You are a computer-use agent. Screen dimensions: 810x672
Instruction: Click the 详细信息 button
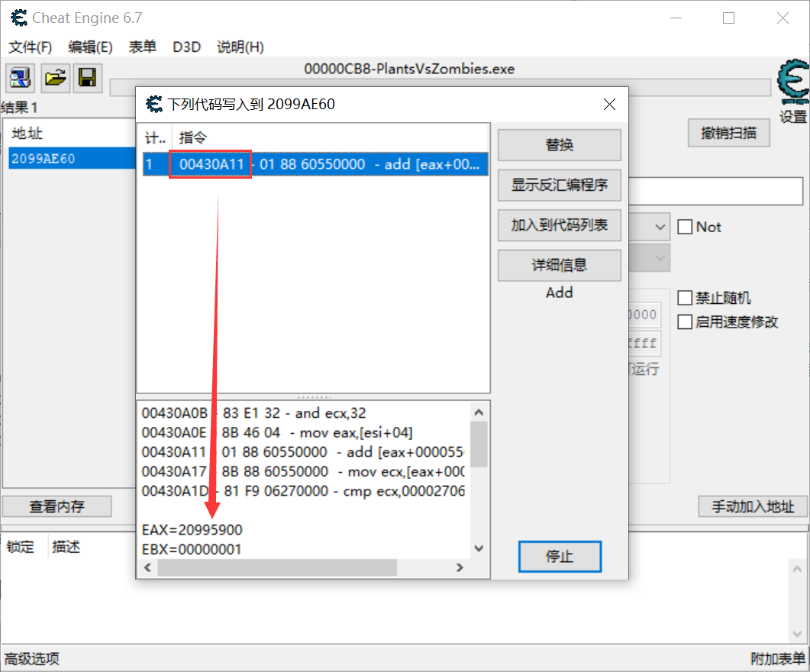560,266
